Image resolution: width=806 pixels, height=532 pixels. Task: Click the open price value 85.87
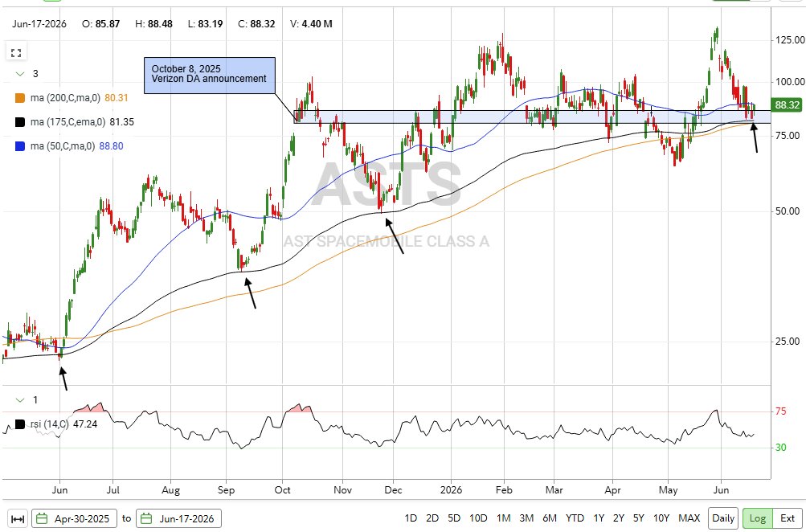108,23
